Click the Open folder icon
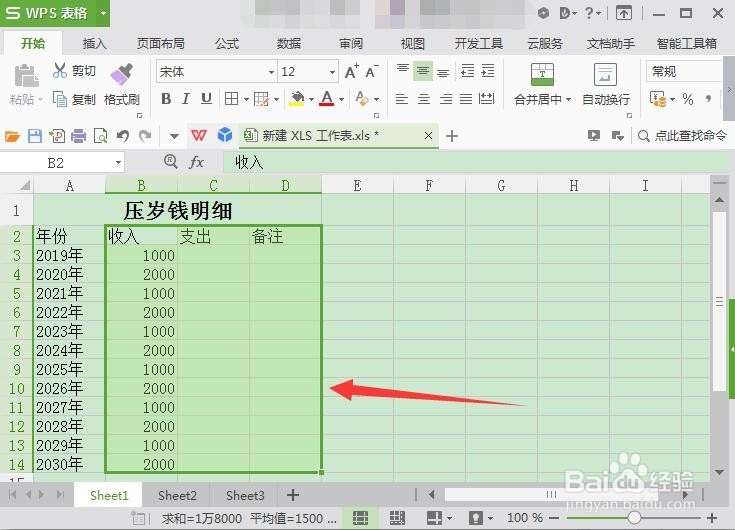 12,136
